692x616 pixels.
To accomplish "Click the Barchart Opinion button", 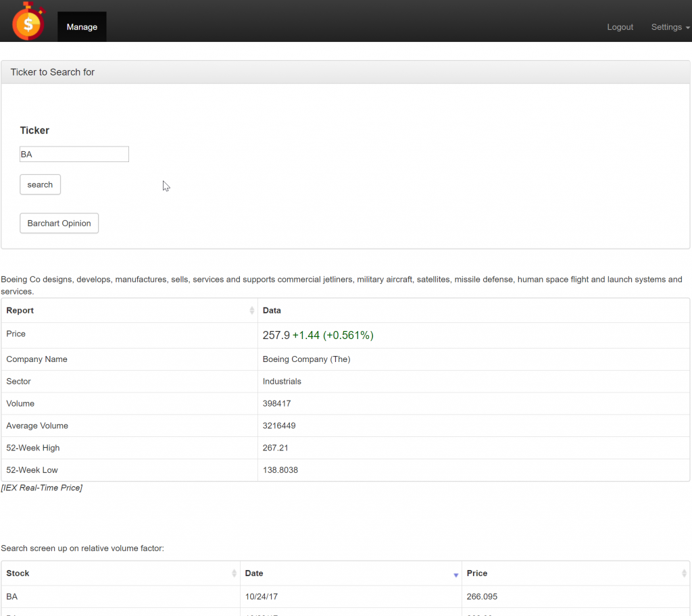I will (x=59, y=224).
